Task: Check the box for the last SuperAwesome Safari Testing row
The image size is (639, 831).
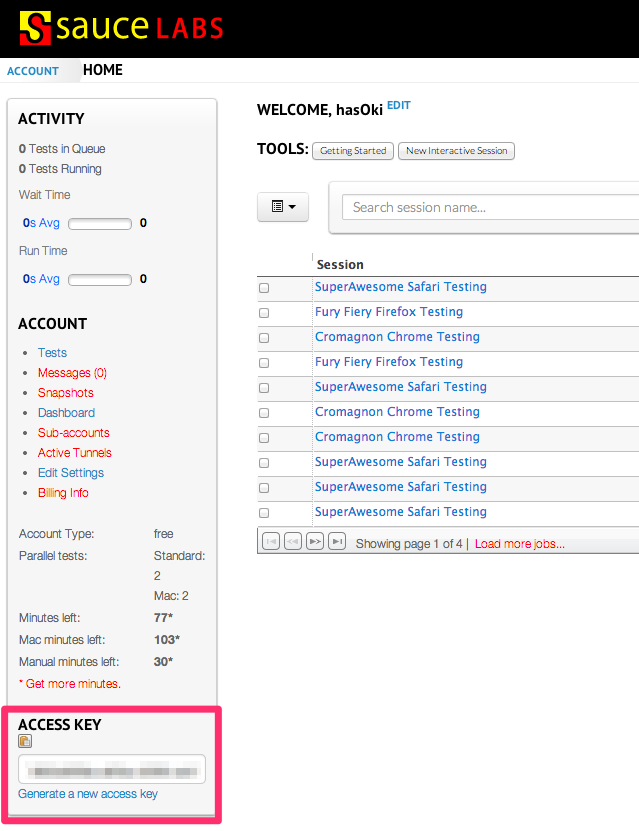Action: tap(264, 512)
